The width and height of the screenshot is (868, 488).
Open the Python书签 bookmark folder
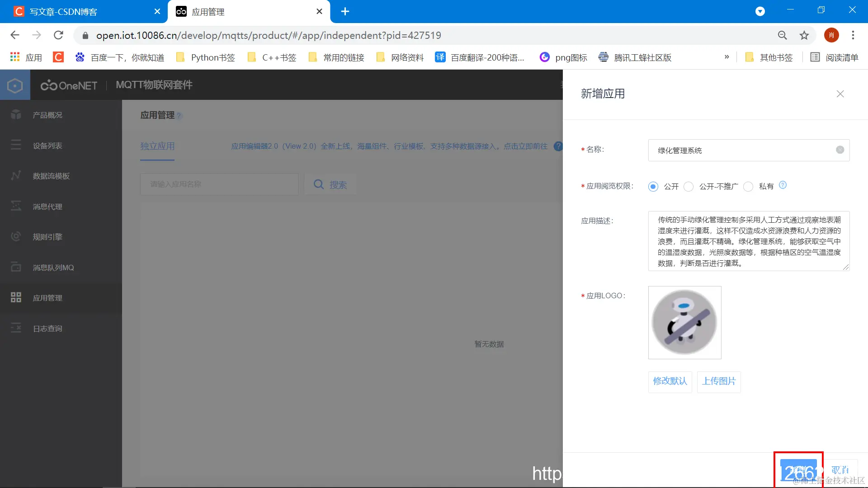(206, 57)
